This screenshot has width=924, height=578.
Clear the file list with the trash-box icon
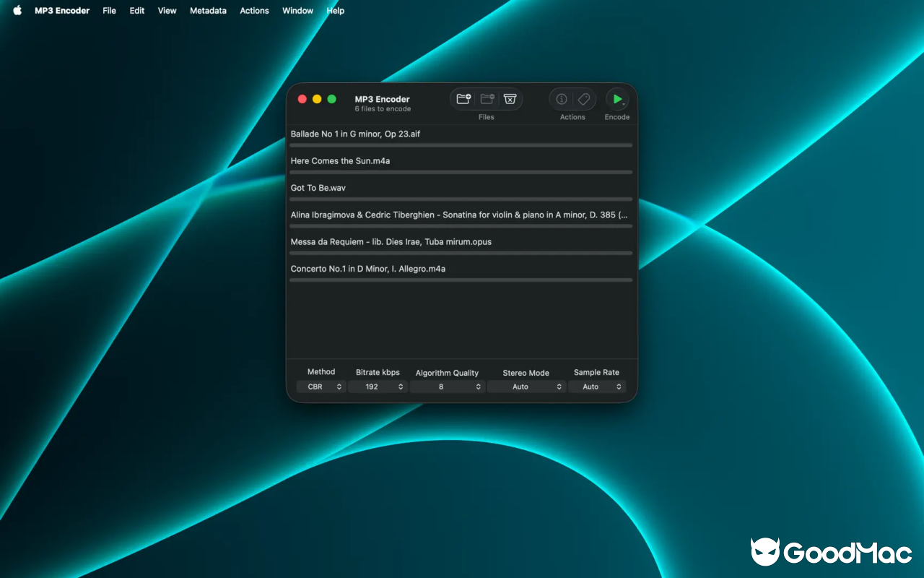coord(510,99)
